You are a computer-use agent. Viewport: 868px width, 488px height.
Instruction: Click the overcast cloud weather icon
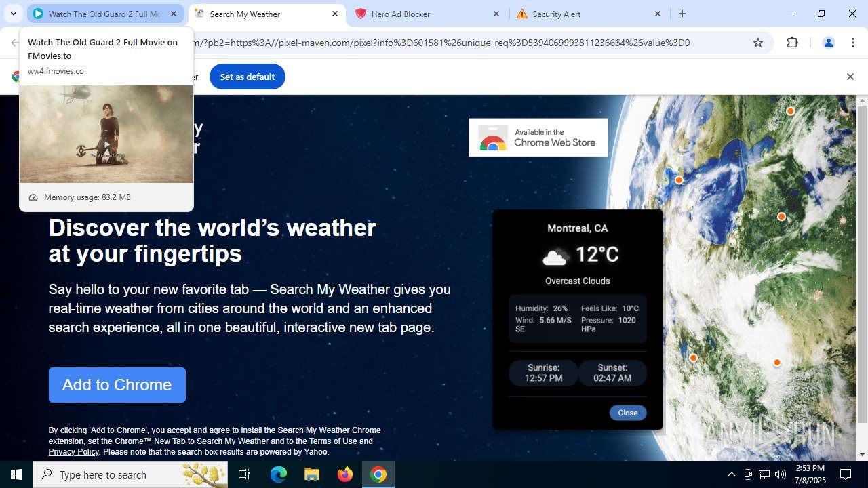pos(555,256)
